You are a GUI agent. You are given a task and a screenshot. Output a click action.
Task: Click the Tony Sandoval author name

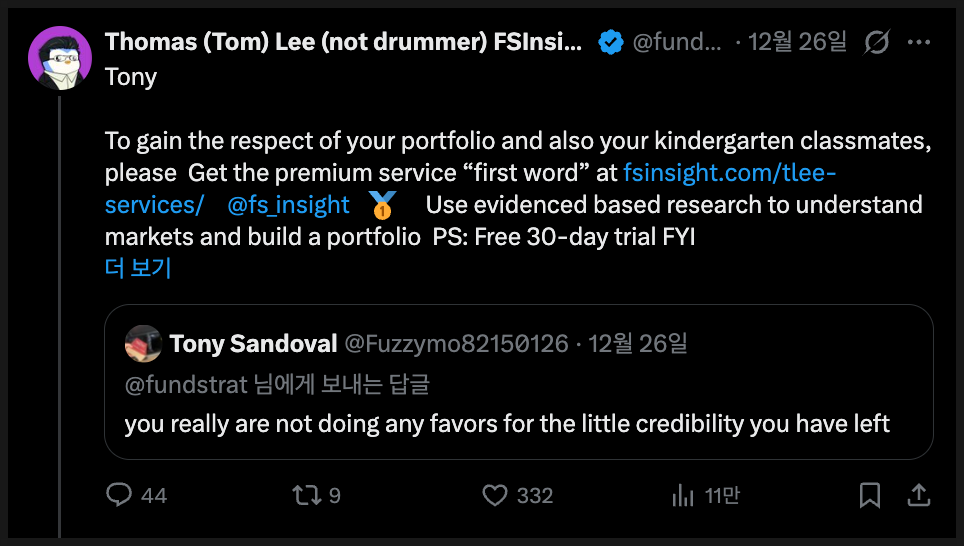(x=253, y=344)
